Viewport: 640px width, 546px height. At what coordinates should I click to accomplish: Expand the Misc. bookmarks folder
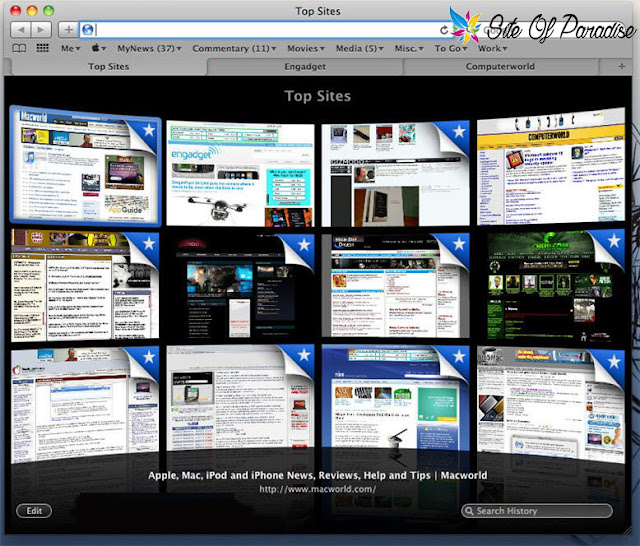[x=409, y=49]
